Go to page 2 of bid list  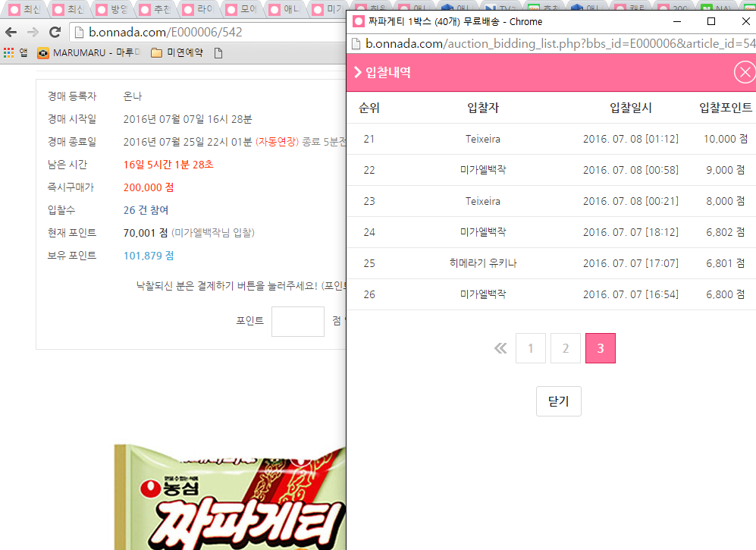point(566,348)
